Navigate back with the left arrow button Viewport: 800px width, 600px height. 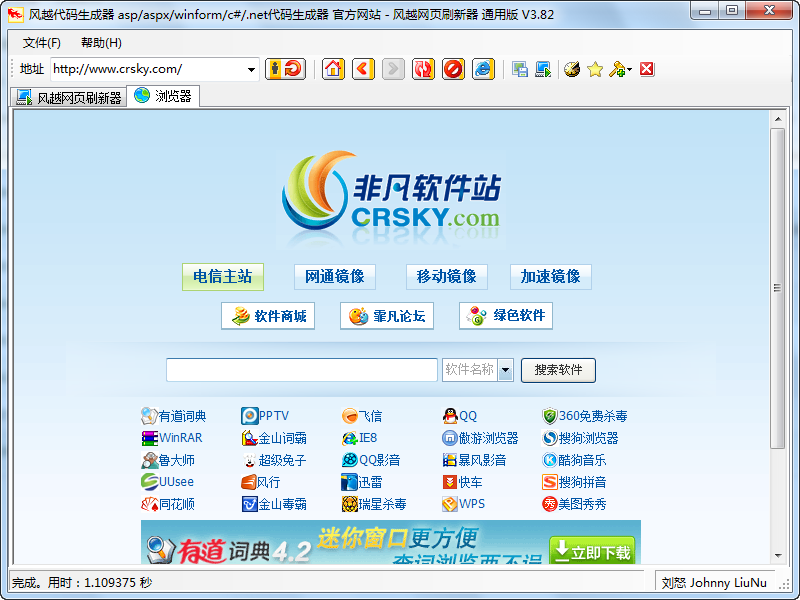click(363, 69)
